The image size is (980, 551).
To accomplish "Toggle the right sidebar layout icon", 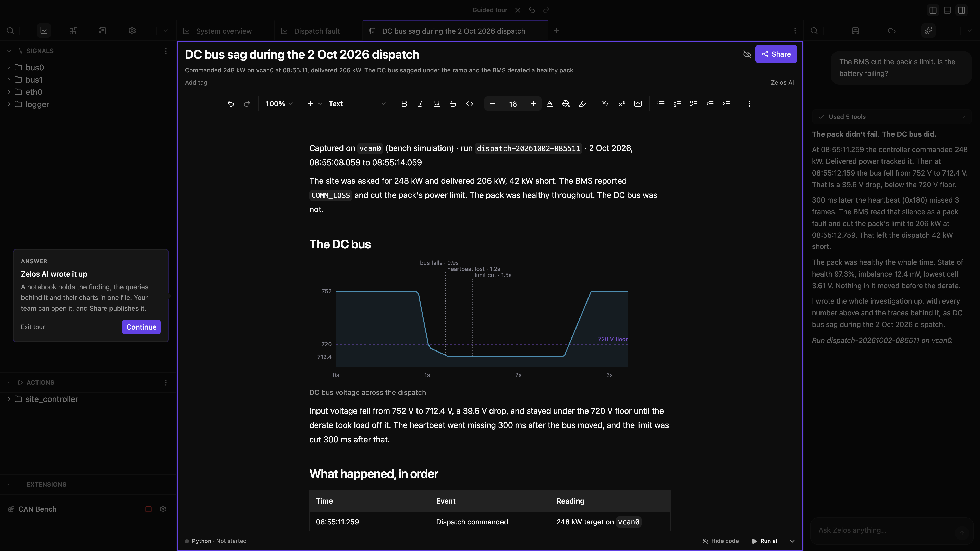I will [962, 10].
